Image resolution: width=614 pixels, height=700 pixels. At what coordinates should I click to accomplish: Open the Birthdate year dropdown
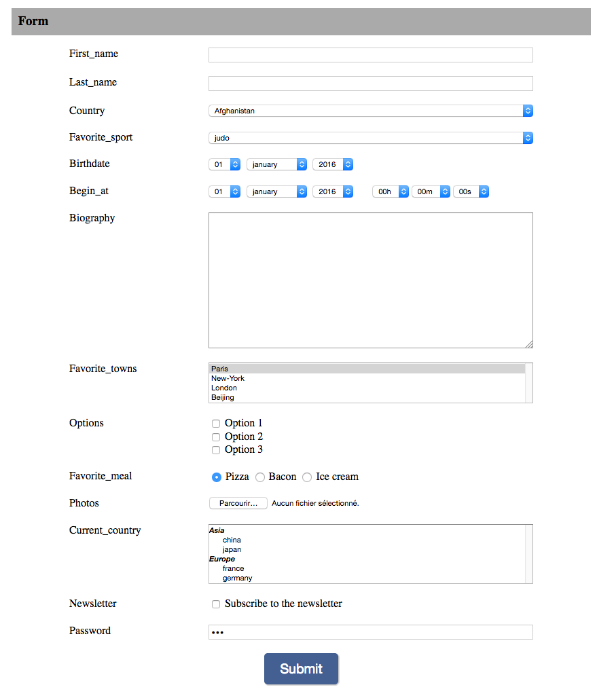click(332, 164)
